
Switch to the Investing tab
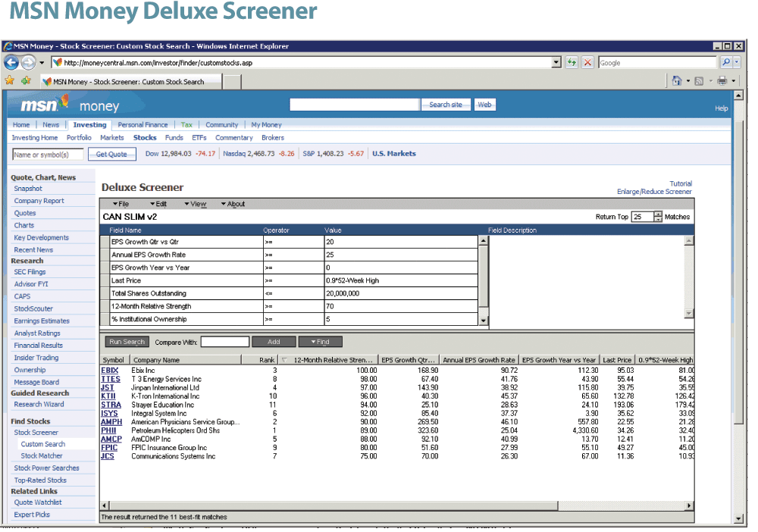click(89, 124)
